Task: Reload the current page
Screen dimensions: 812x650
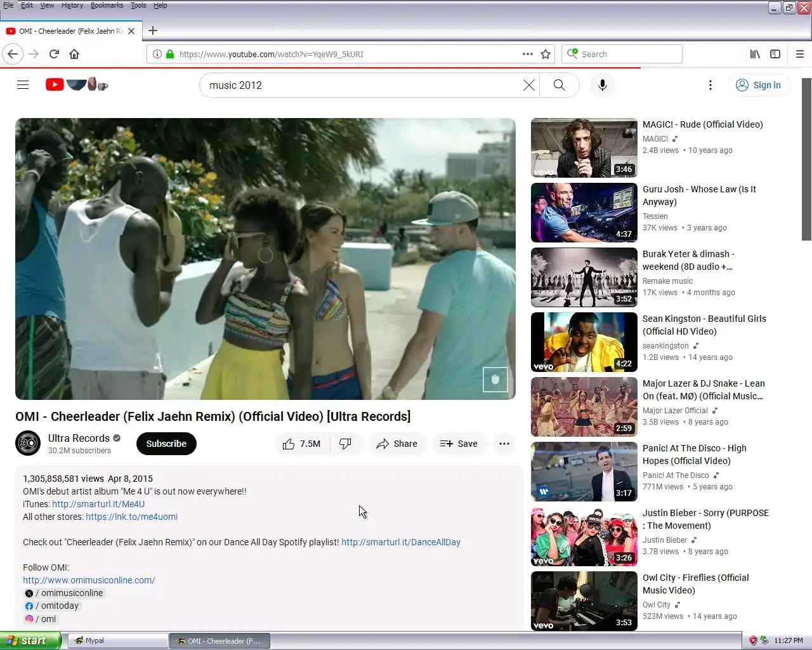Action: click(54, 54)
